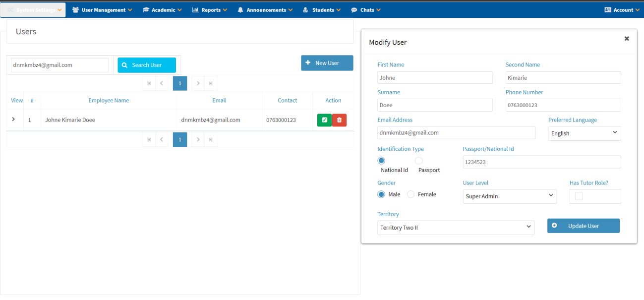
Task: Click the green edit icon for Johne
Action: click(324, 120)
